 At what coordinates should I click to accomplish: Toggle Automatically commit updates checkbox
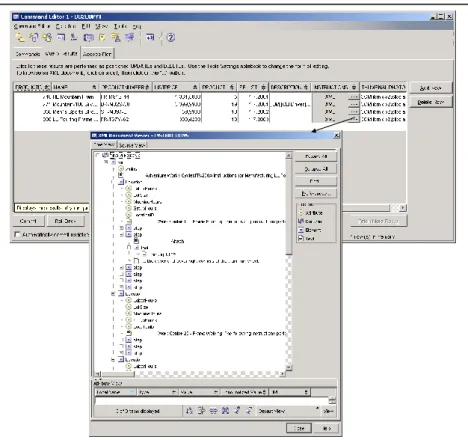click(x=17, y=234)
